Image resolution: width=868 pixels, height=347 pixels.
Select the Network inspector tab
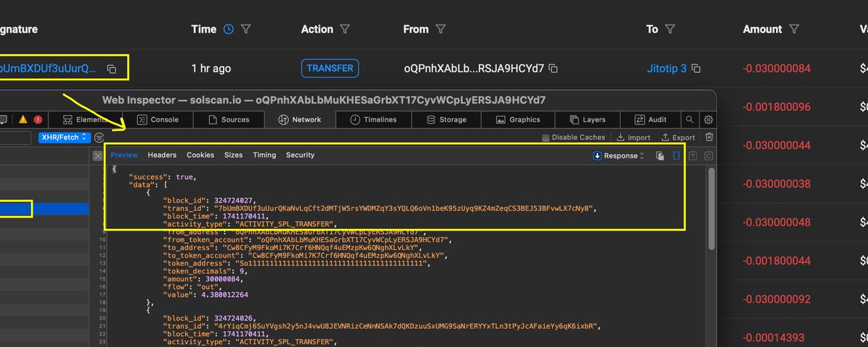(299, 119)
